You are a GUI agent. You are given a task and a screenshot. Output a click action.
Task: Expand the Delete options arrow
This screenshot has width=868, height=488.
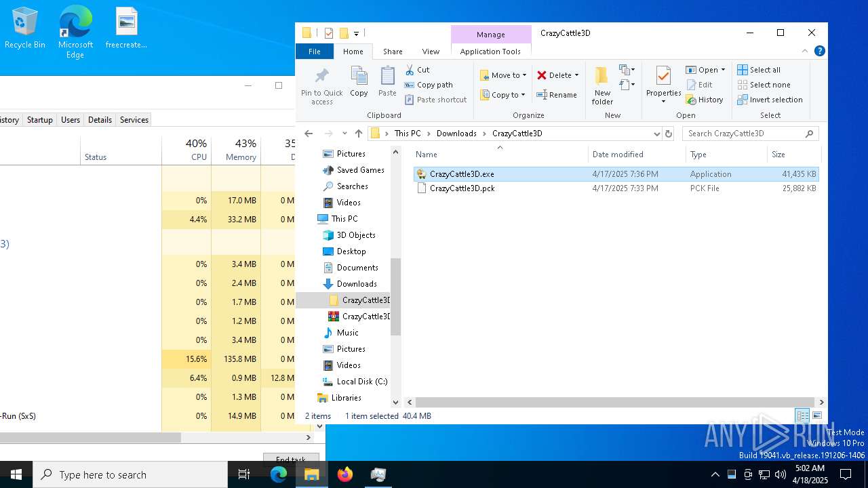[x=576, y=75]
